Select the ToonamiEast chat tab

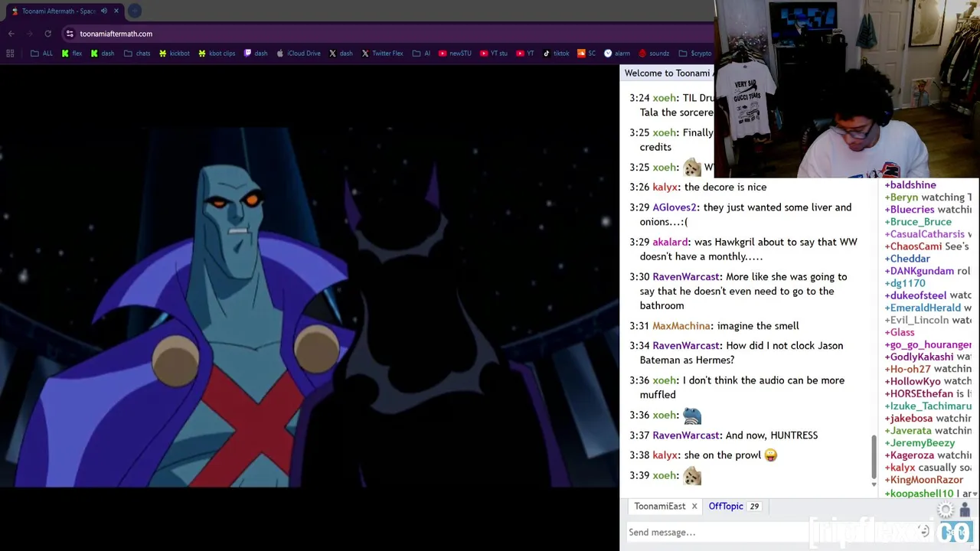[659, 507]
